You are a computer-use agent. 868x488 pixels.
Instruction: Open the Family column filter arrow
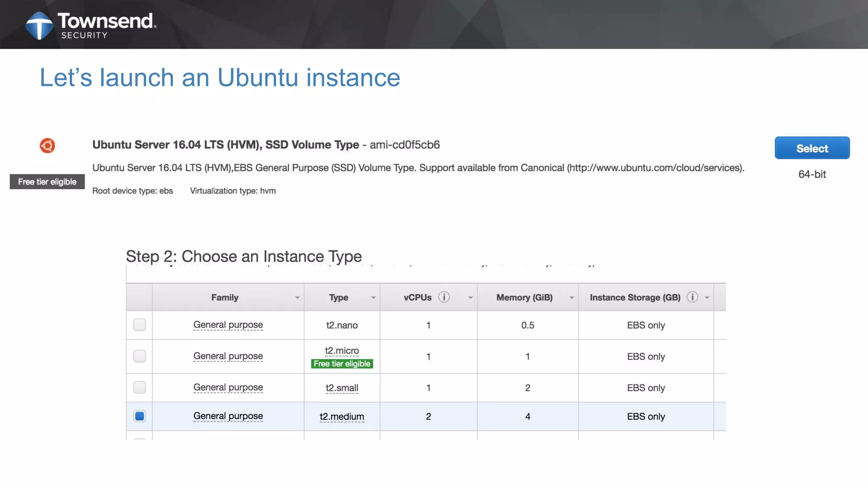click(x=298, y=298)
